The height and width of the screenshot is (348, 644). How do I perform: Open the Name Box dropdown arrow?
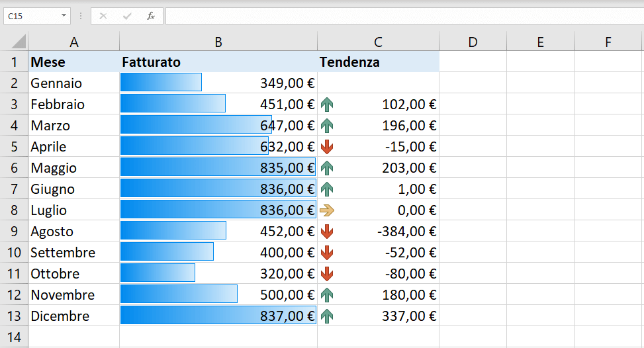(64, 16)
